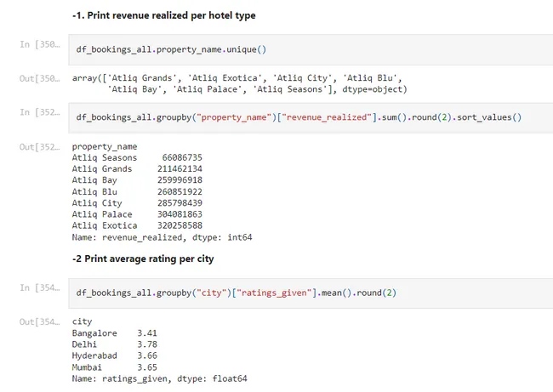Click the "revenue_realized" string in code
553x392 pixels.
tap(327, 117)
